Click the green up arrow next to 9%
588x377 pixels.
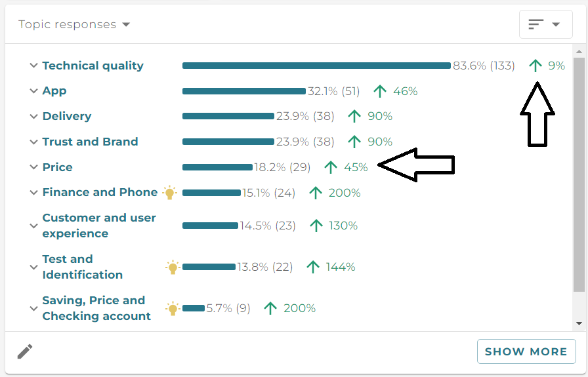click(535, 66)
